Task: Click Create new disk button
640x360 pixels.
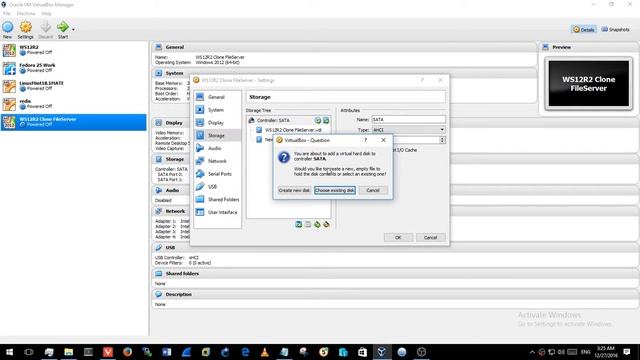Action: (294, 190)
